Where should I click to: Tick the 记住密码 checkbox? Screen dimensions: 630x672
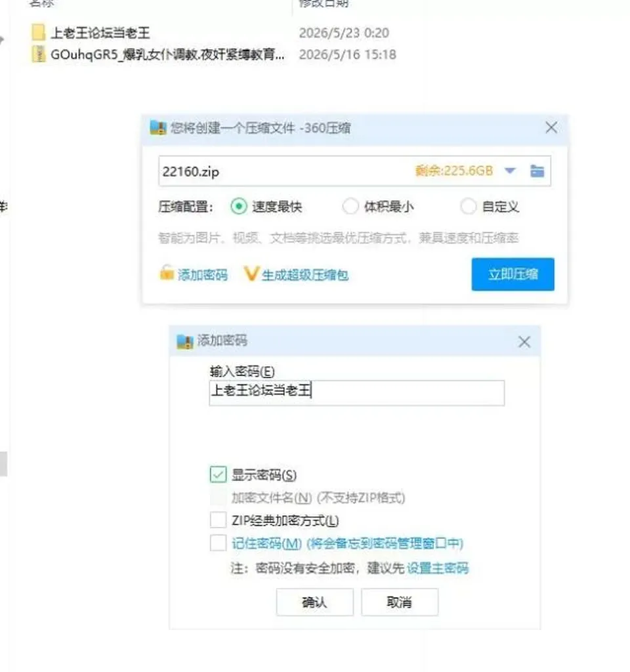[x=218, y=543]
